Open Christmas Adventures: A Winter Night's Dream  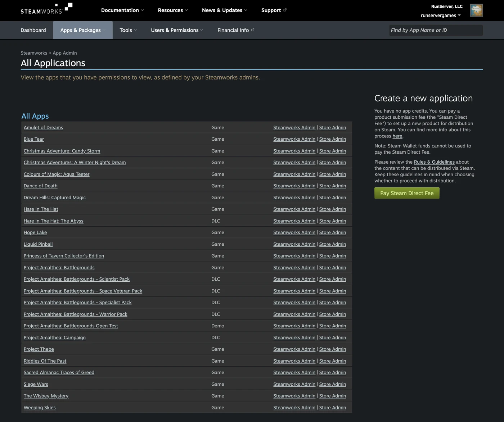(x=75, y=162)
